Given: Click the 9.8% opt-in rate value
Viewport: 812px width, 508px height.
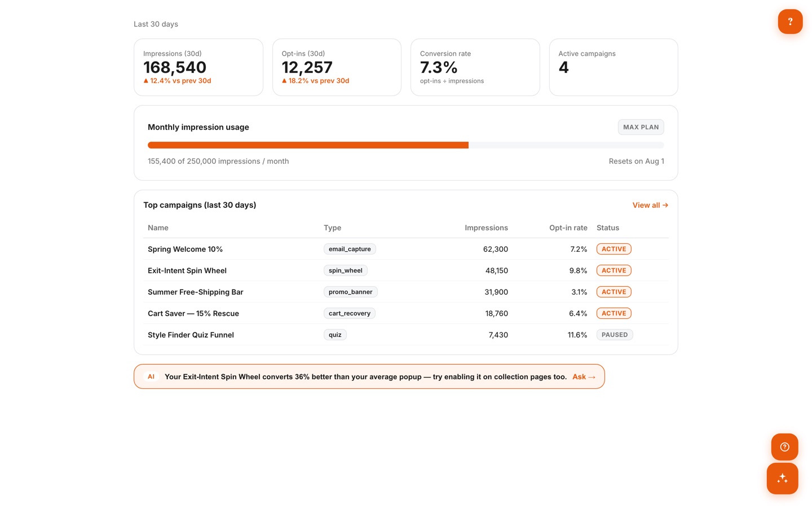Looking at the screenshot, I should pyautogui.click(x=578, y=270).
